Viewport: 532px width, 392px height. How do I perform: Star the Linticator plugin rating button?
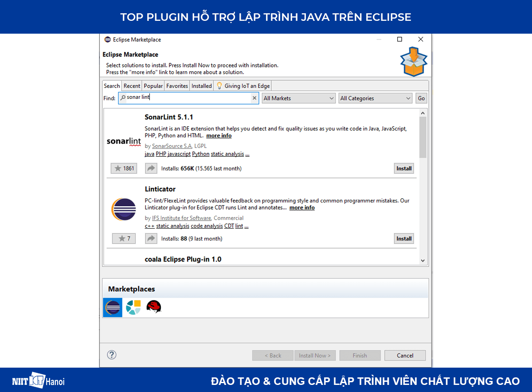point(124,238)
